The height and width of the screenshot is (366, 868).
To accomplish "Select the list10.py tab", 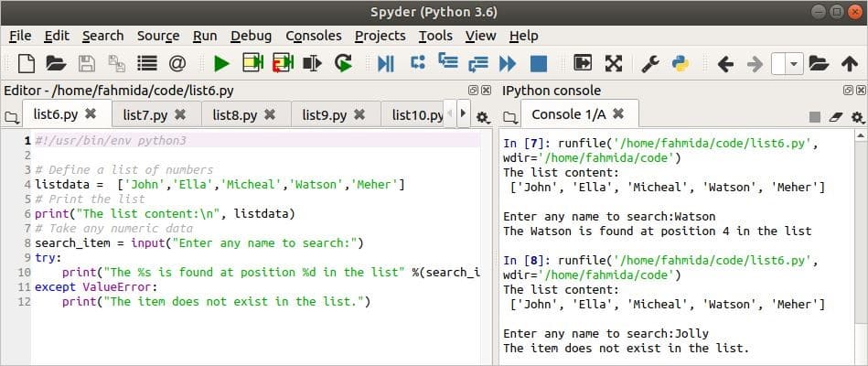I will (412, 114).
